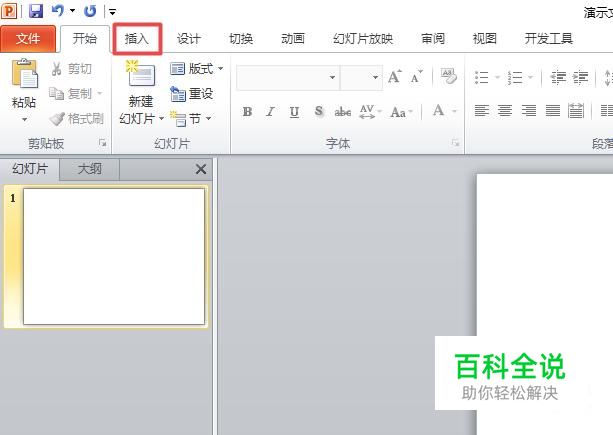
Task: Open the 文件 (File) tab
Action: click(28, 39)
